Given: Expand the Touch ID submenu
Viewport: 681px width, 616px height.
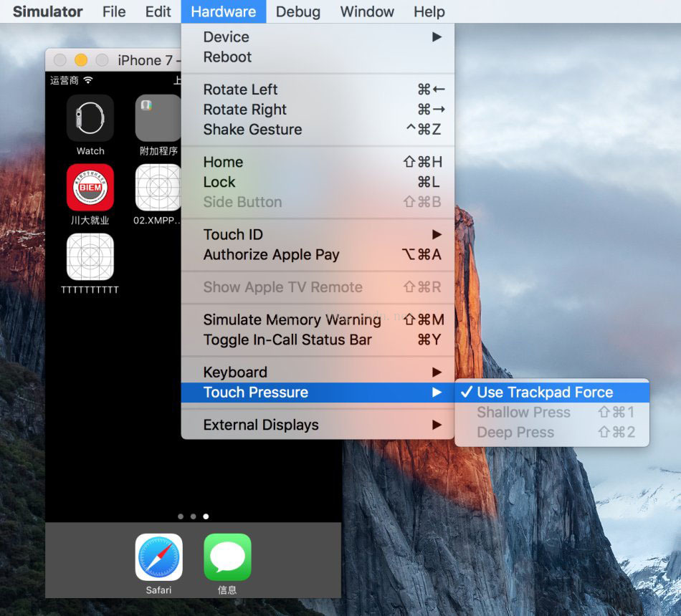Looking at the screenshot, I should 318,234.
